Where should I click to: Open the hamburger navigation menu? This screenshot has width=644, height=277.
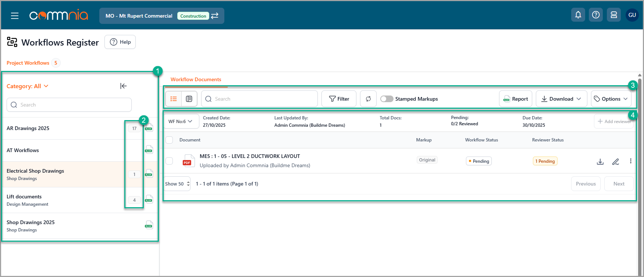point(15,16)
